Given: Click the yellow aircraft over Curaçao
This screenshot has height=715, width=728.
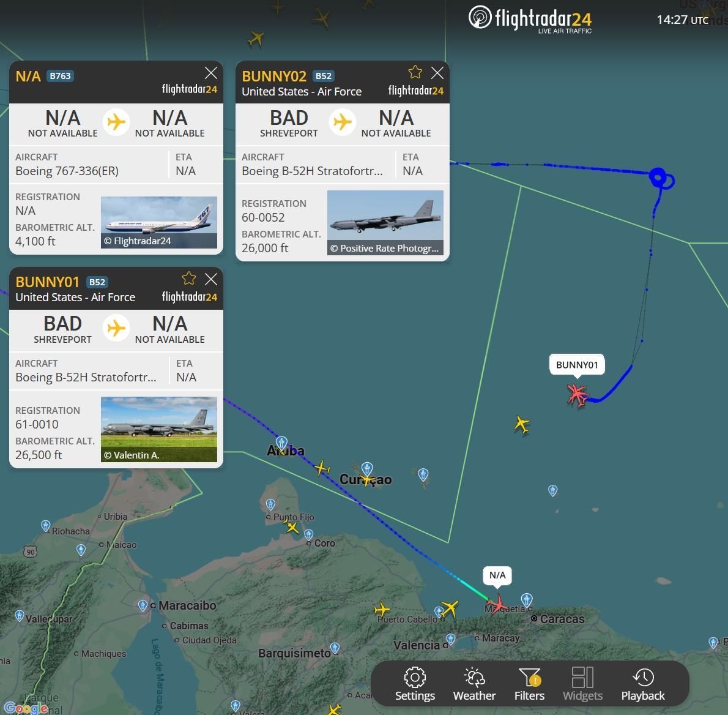Looking at the screenshot, I should pyautogui.click(x=367, y=479).
